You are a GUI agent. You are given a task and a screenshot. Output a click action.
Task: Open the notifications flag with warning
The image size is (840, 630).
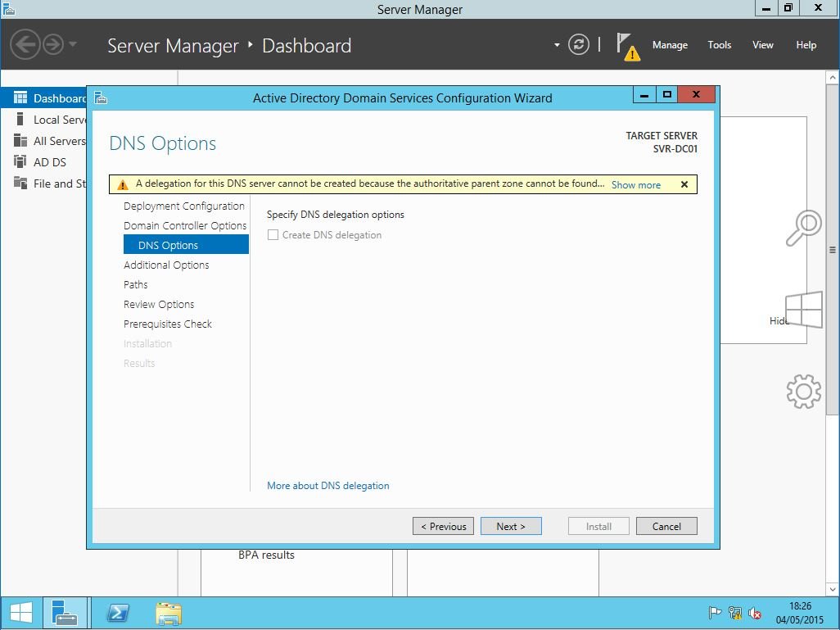click(626, 46)
